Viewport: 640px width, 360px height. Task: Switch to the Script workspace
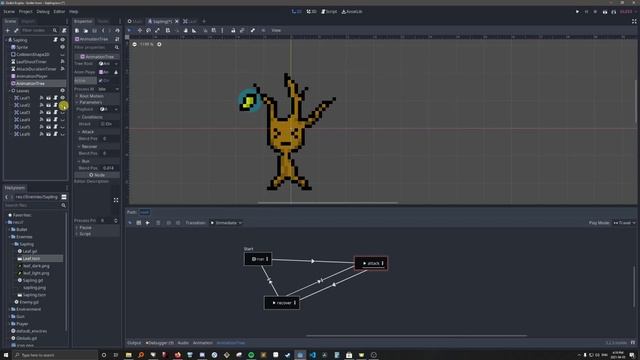(329, 11)
